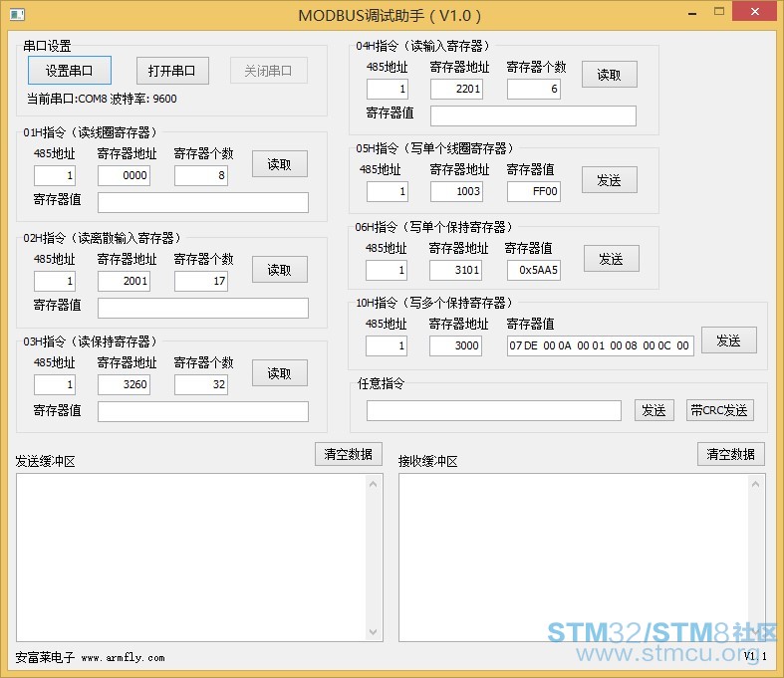This screenshot has height=678, width=784.
Task: Focus 03H register address field 3260
Action: click(124, 384)
